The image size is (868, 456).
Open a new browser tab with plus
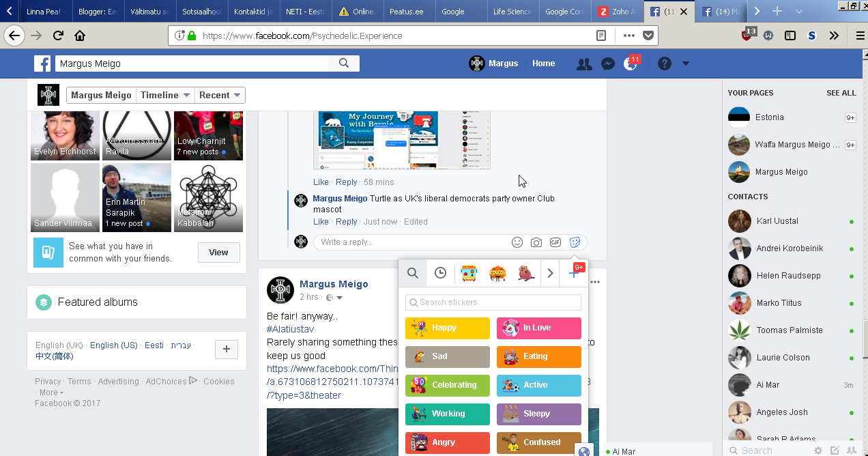(x=777, y=12)
